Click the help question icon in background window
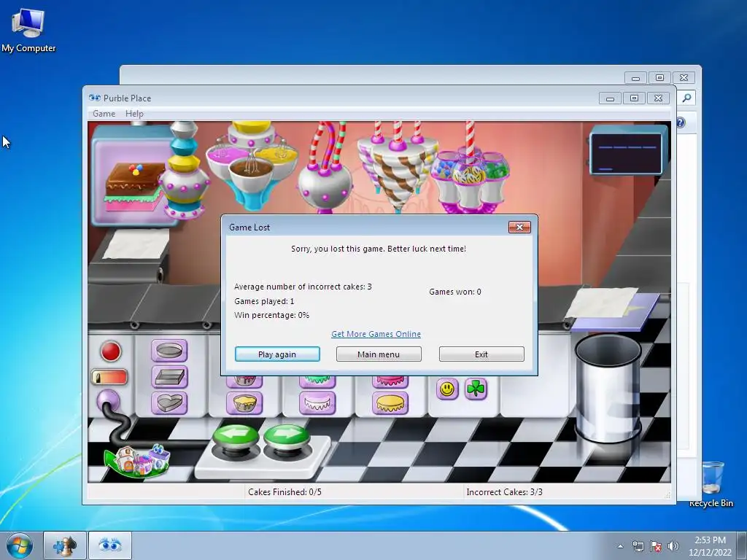This screenshot has width=747, height=560. tap(681, 122)
